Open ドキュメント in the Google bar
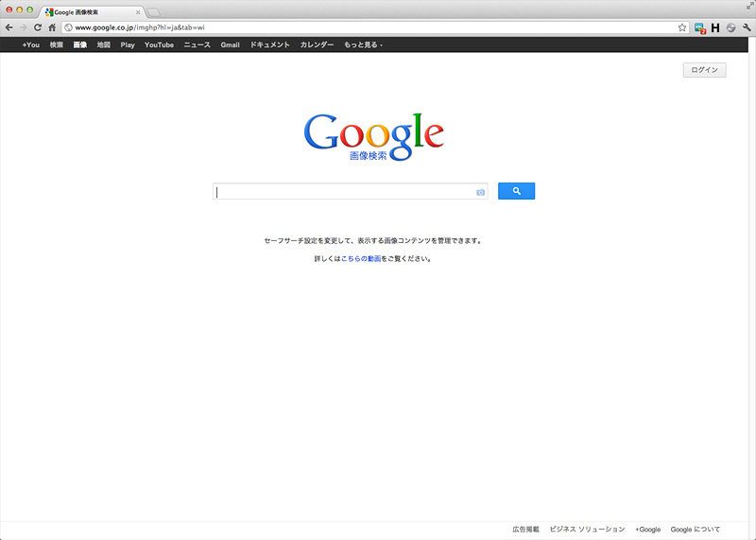756x540 pixels. click(x=269, y=44)
